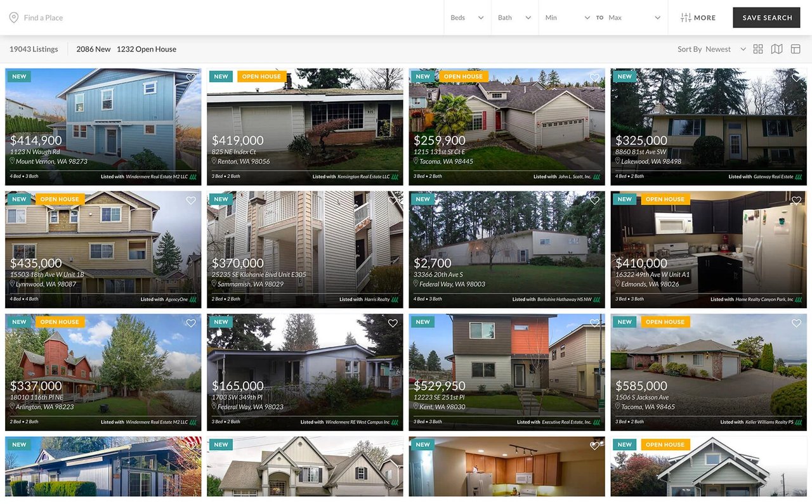The height and width of the screenshot is (504, 812).
Task: Click the heart icon on the $410,000 kitchen listing
Action: point(796,200)
